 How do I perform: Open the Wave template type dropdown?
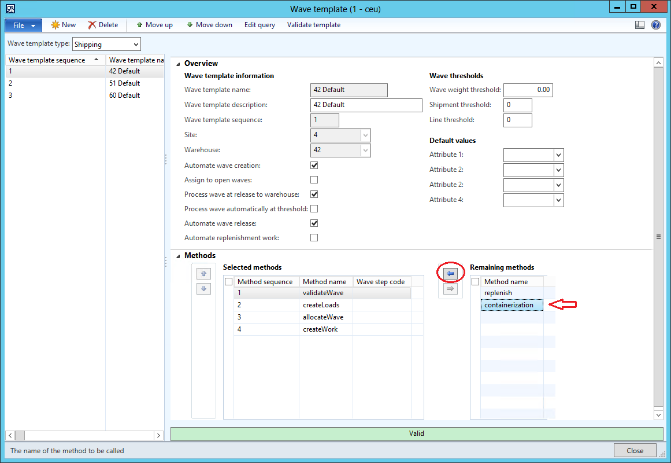(x=135, y=45)
